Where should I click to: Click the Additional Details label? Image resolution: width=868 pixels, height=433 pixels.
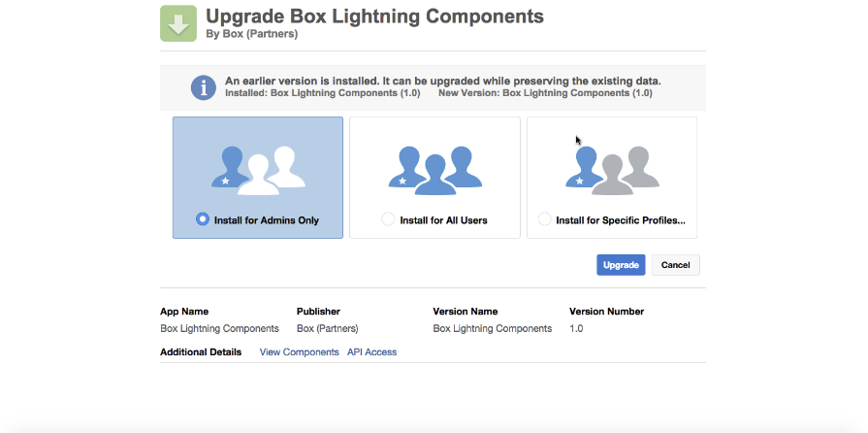tap(201, 352)
